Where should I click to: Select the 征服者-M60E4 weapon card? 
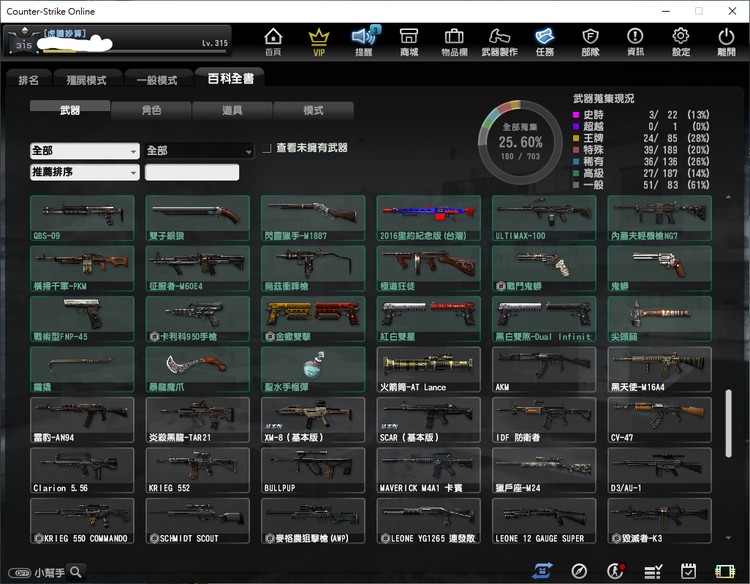198,268
